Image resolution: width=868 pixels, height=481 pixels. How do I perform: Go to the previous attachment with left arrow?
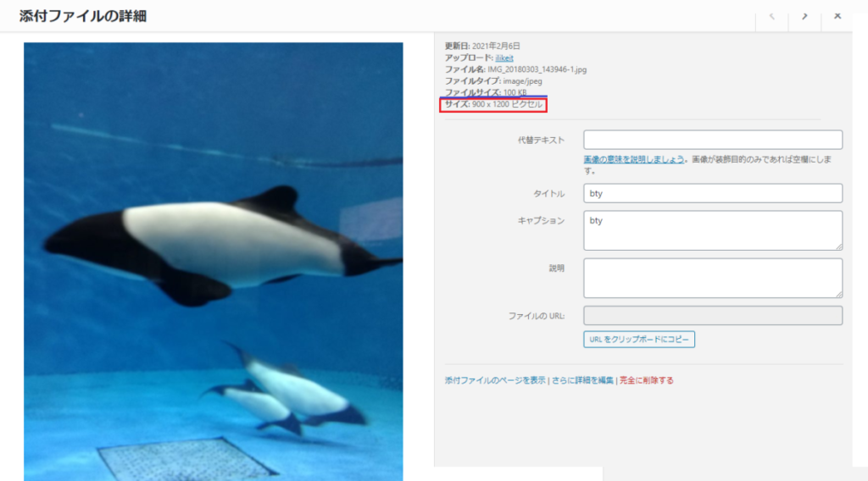click(x=771, y=16)
